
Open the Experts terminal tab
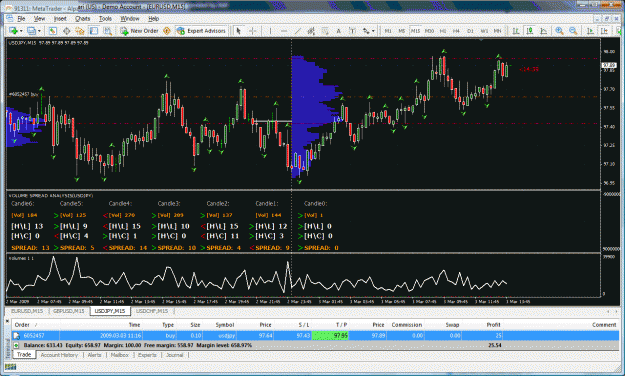(147, 355)
